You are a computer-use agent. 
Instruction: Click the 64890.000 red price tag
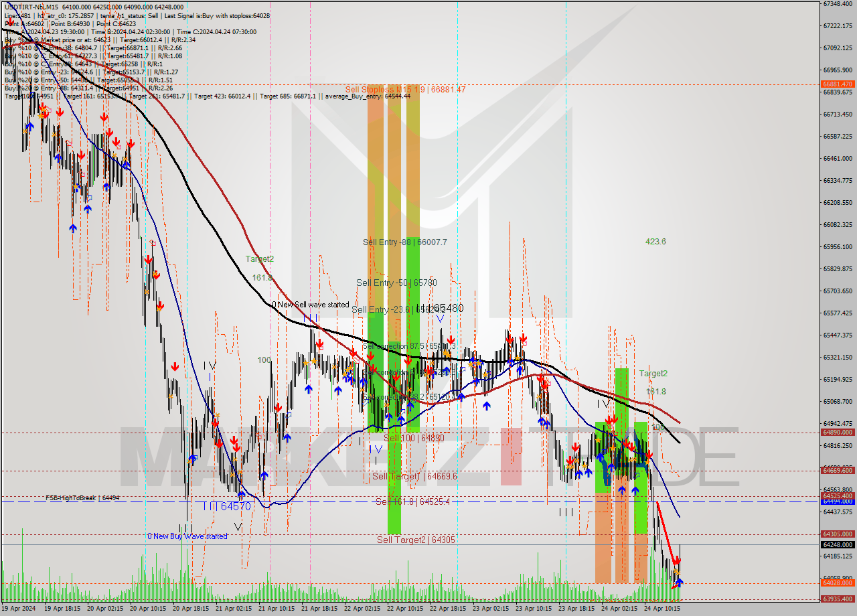tap(838, 433)
